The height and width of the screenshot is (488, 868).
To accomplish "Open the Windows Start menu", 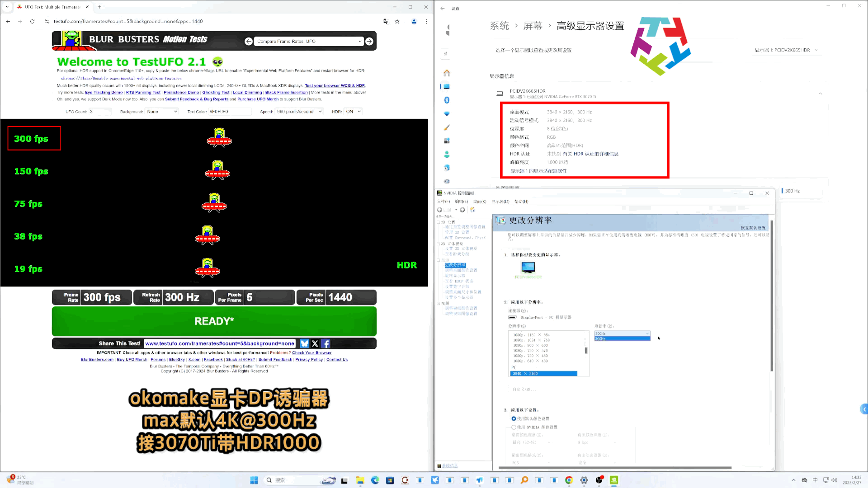I will [x=254, y=480].
